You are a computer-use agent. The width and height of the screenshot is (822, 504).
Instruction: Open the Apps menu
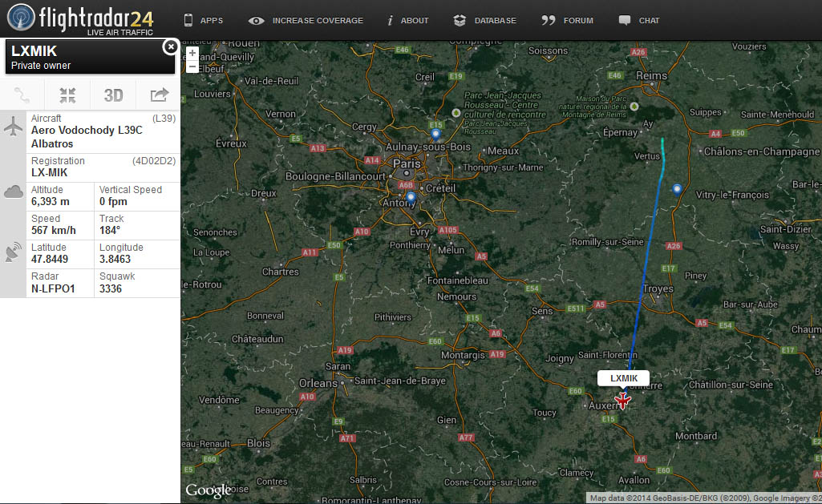click(211, 21)
